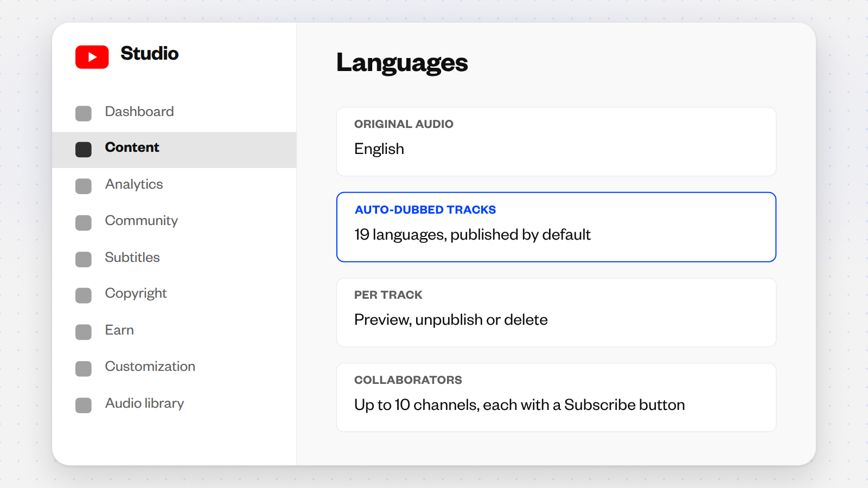Open the Audio library
The image size is (868, 488).
pos(174,405)
